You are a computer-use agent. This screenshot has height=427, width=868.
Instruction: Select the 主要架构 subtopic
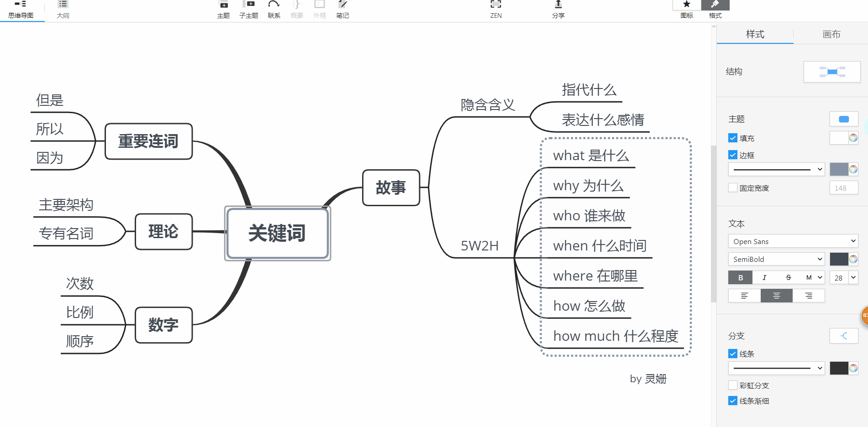coord(66,205)
